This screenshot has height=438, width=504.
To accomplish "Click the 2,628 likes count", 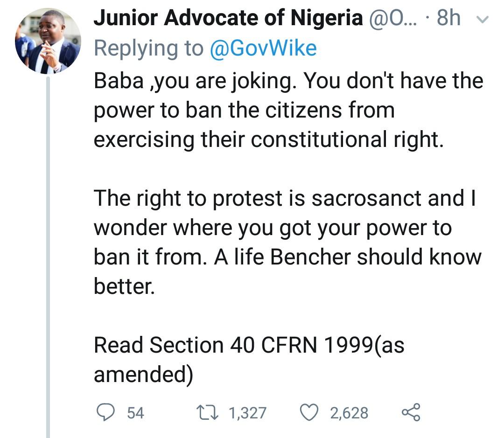I will tap(349, 413).
